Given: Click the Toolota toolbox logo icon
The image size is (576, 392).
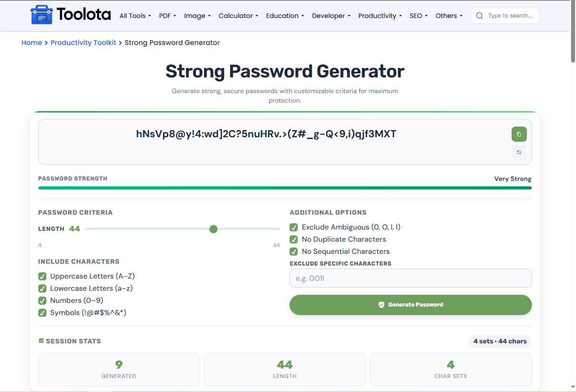Looking at the screenshot, I should 41,15.
